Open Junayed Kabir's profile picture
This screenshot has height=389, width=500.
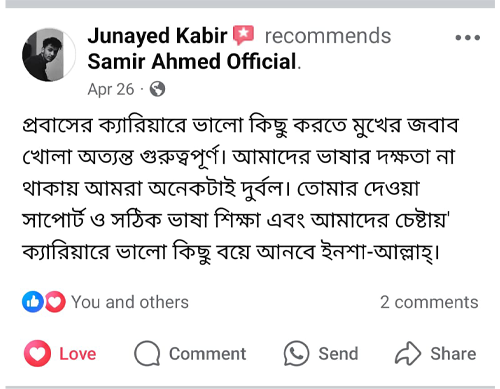(x=49, y=55)
